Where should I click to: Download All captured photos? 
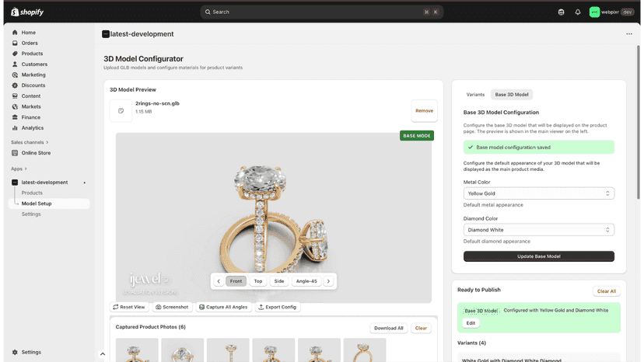(x=388, y=328)
